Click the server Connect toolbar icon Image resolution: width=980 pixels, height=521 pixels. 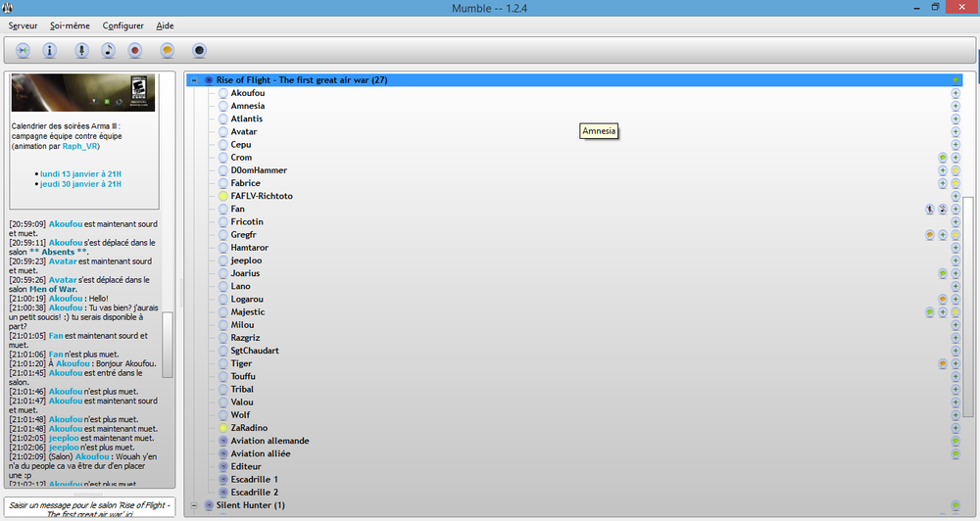(24, 51)
